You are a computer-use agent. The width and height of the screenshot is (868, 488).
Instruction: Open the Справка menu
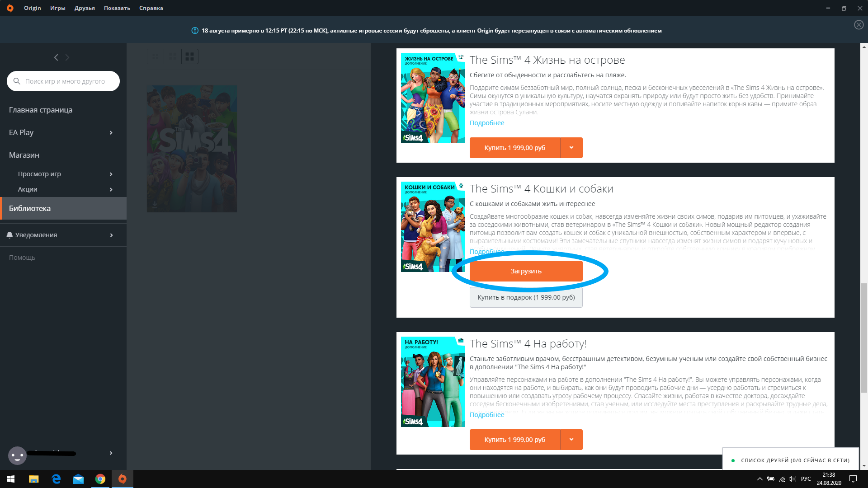151,8
